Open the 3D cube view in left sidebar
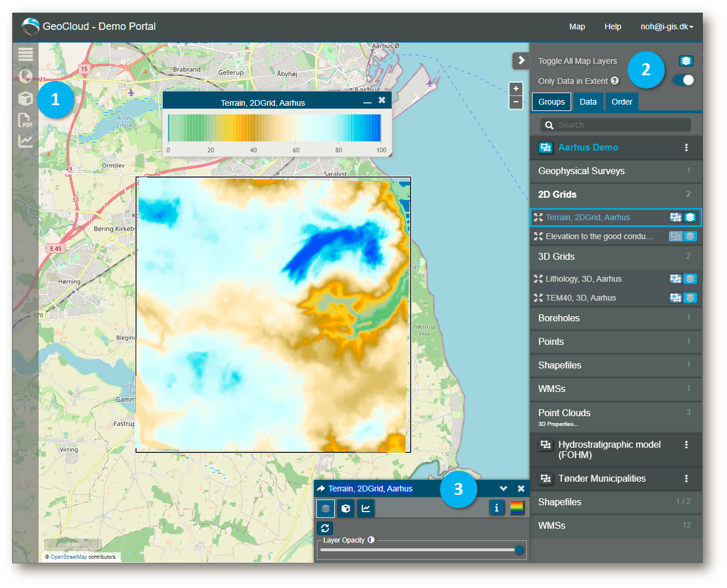Image resolution: width=727 pixels, height=588 pixels. (25, 98)
